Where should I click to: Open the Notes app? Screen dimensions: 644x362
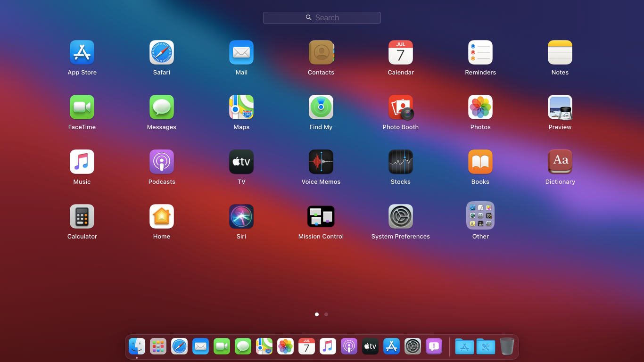point(560,52)
